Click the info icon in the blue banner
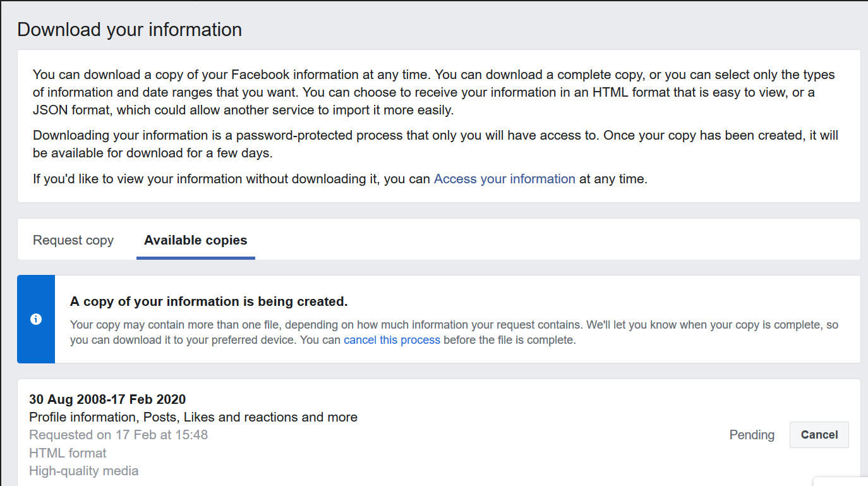 click(36, 319)
